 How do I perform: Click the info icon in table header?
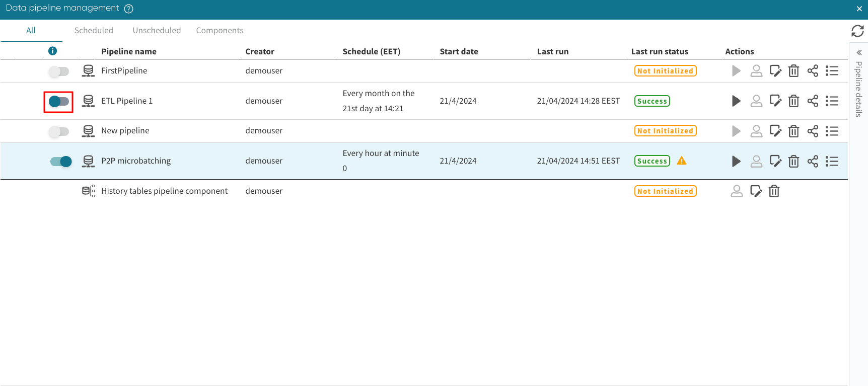click(x=52, y=51)
